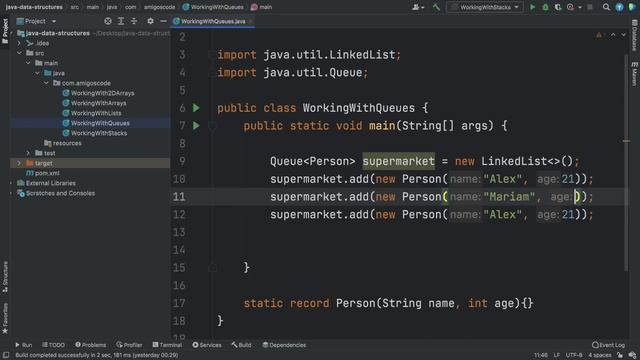Click Expand All in the Project panel
This screenshot has width=640, height=360.
point(121,21)
